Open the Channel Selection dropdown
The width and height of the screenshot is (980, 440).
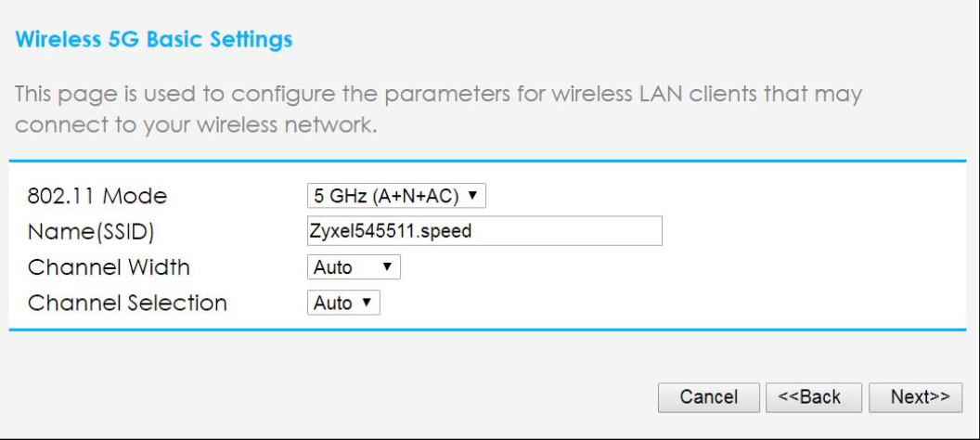click(x=343, y=303)
